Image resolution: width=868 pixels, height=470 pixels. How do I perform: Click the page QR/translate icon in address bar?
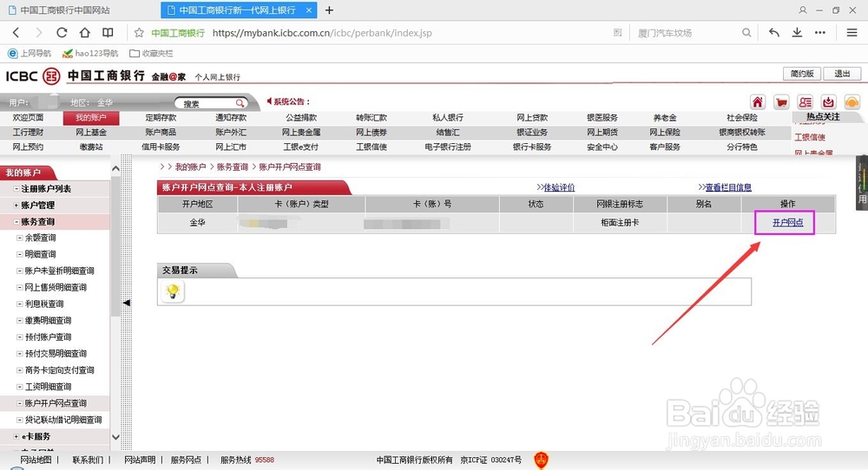point(618,33)
